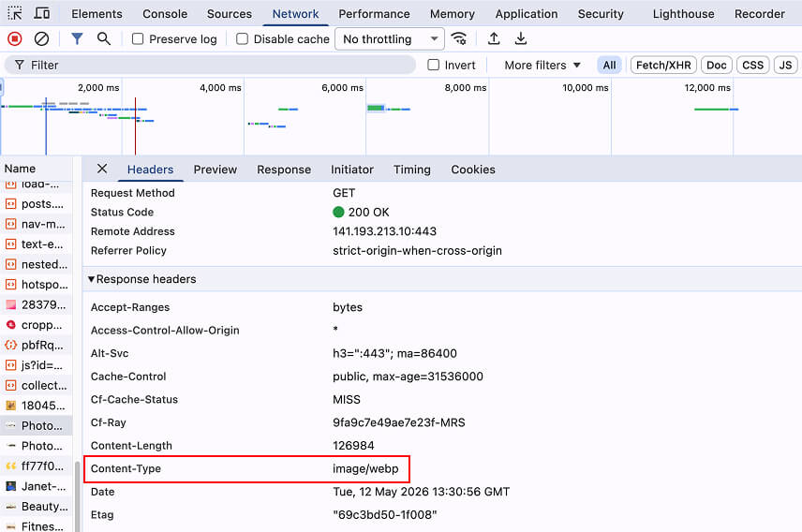Open the Console panel tab
Image resolution: width=802 pixels, height=532 pixels.
[x=165, y=14]
